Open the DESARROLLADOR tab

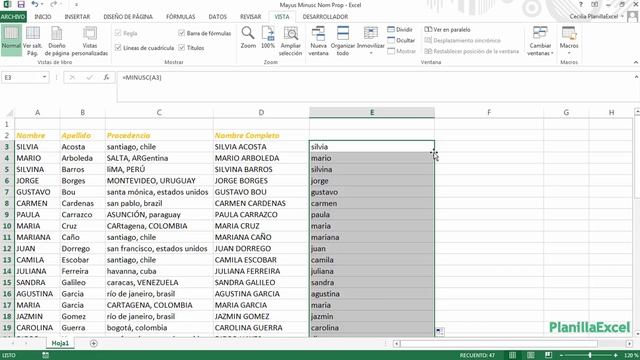[325, 17]
